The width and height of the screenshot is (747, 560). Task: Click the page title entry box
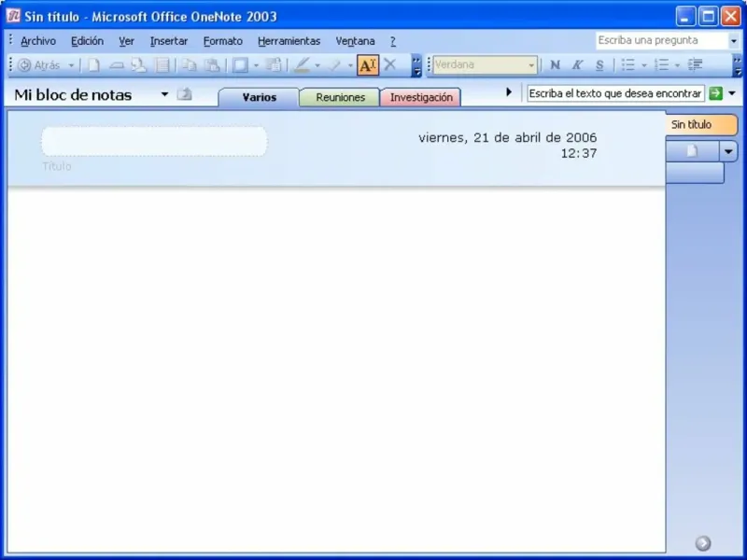point(154,142)
